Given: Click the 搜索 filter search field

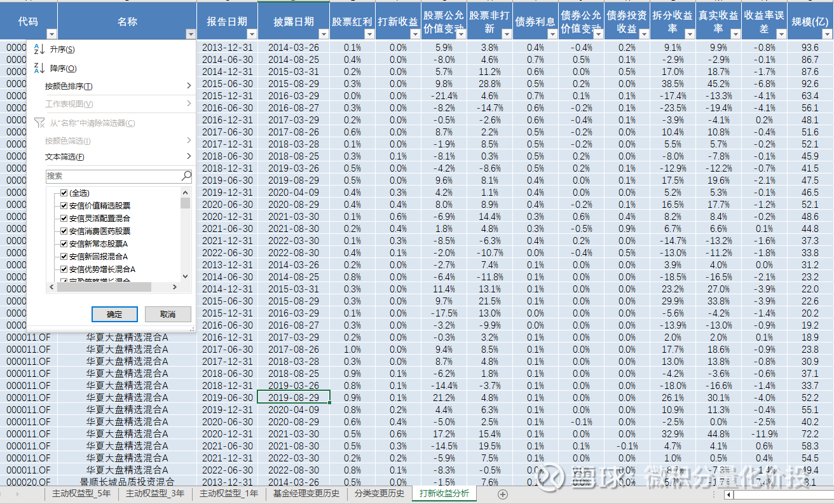Looking at the screenshot, I should click(113, 175).
